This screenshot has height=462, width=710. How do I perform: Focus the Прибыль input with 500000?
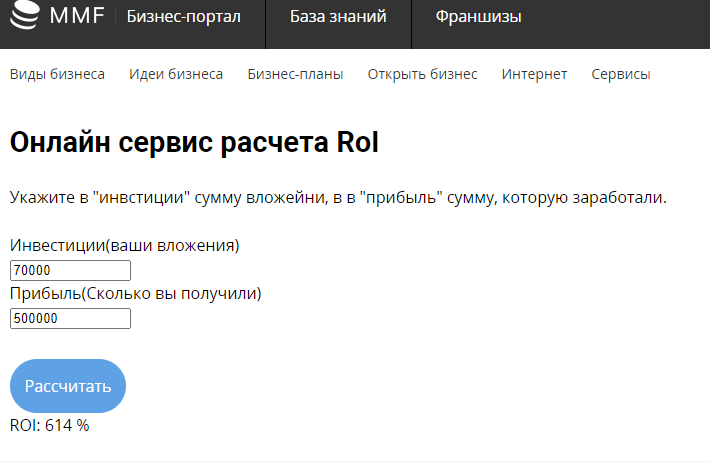70,319
